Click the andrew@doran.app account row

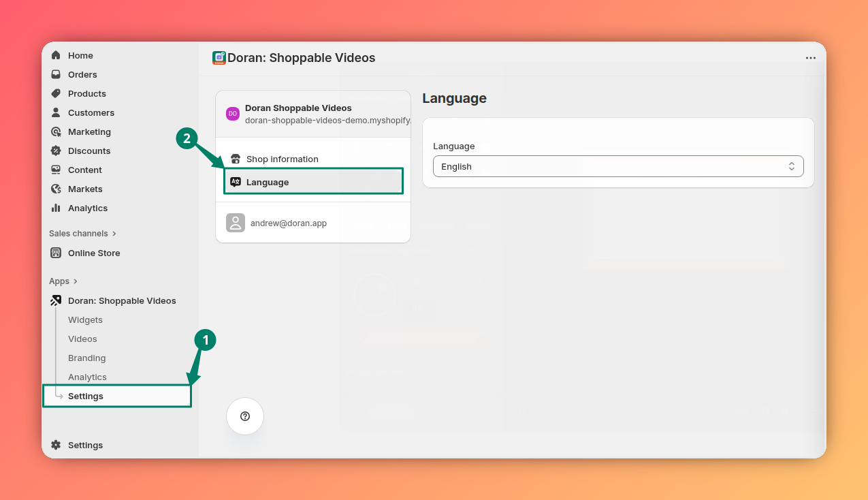click(x=313, y=223)
